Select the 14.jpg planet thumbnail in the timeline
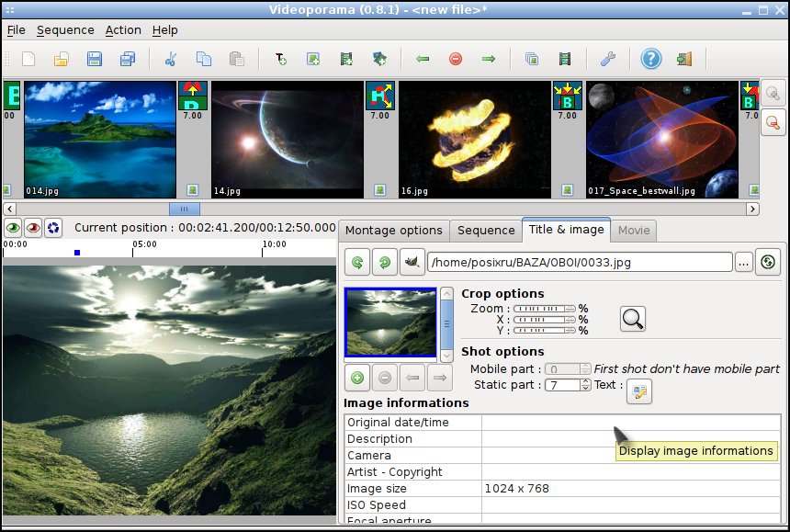This screenshot has width=790, height=532. [x=288, y=140]
